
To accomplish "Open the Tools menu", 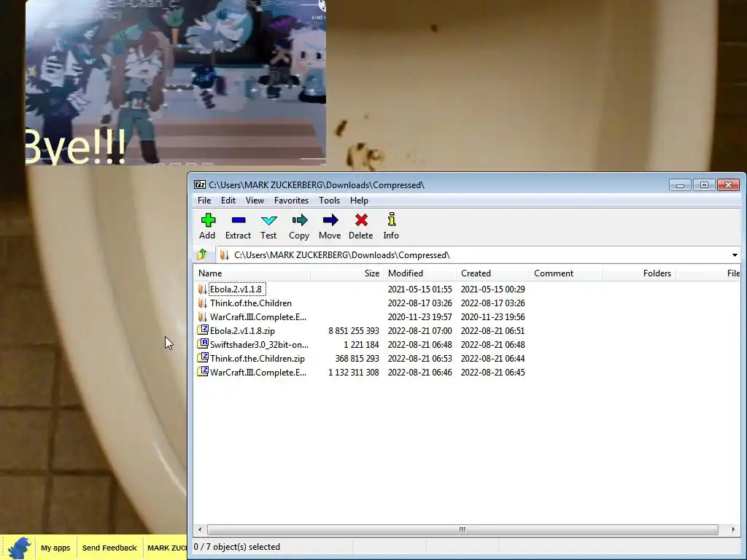I will (329, 201).
